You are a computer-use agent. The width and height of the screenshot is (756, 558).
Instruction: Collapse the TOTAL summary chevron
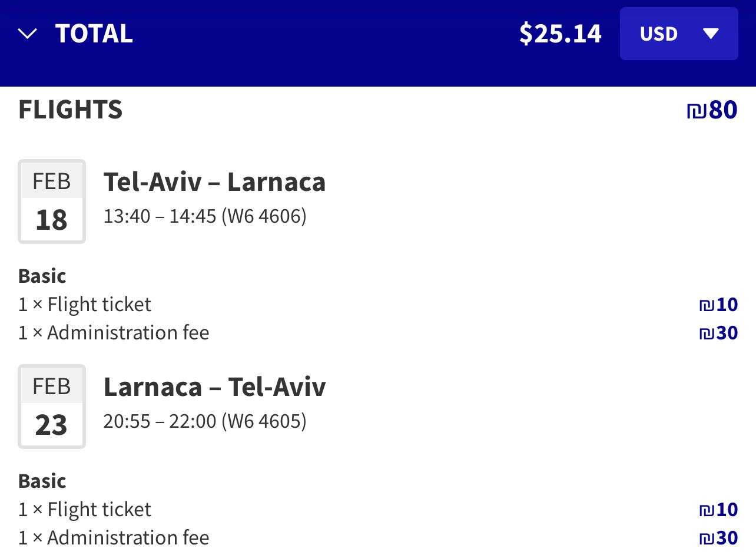point(28,34)
